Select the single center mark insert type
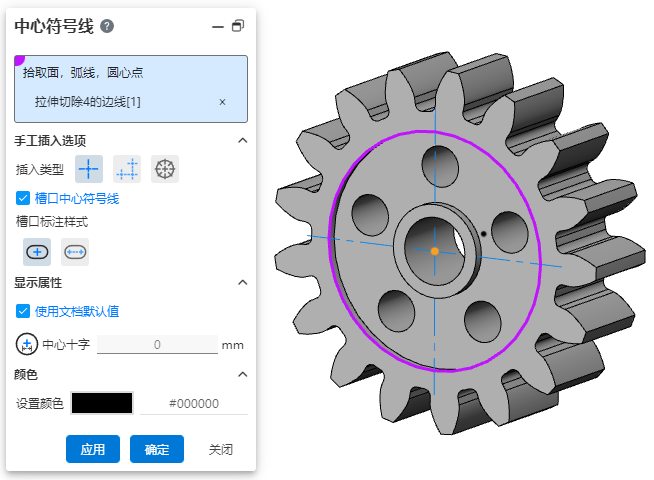This screenshot has width=654, height=480. (x=90, y=169)
